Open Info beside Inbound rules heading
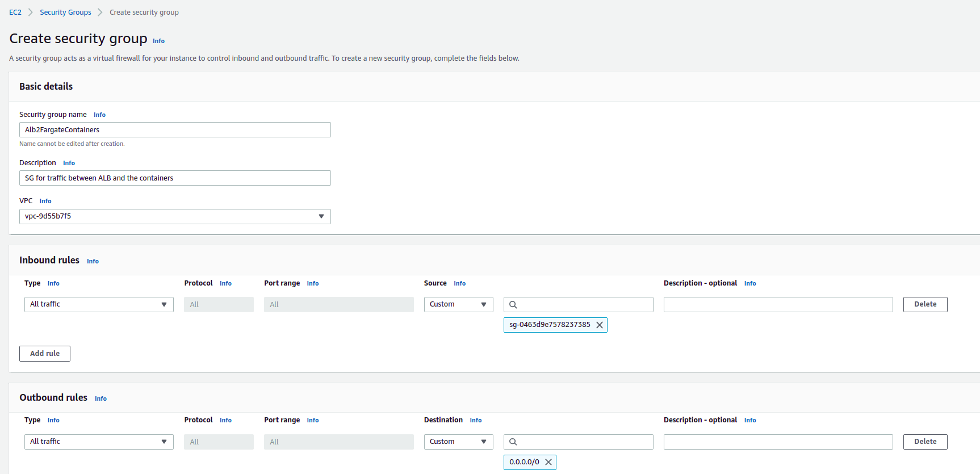 93,261
